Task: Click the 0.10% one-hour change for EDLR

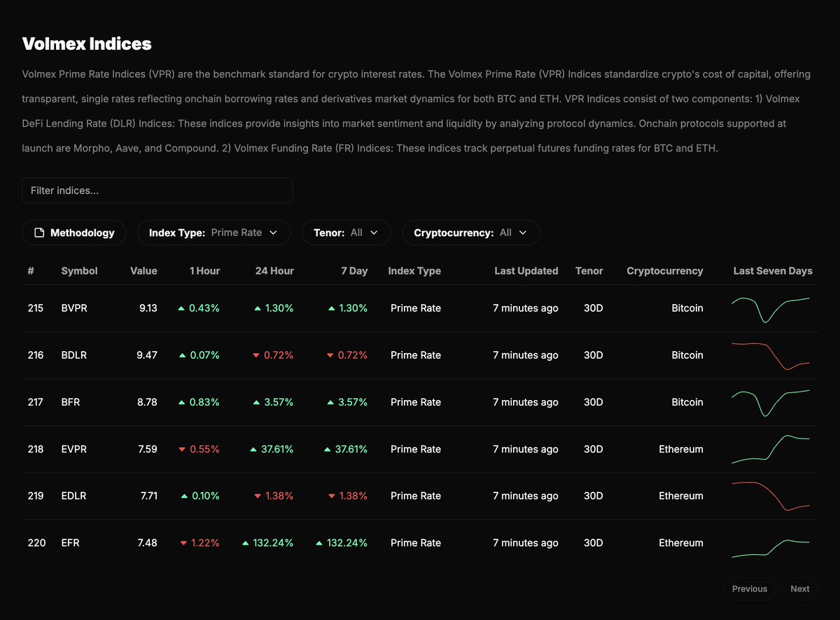Action: pyautogui.click(x=200, y=496)
